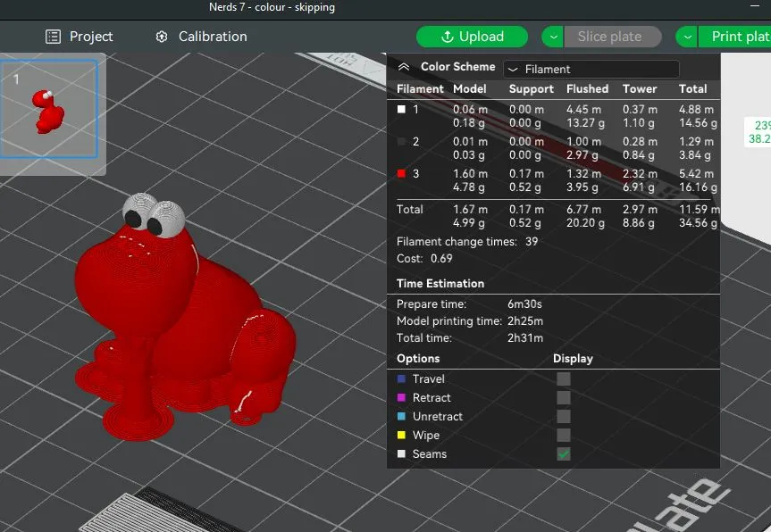The height and width of the screenshot is (532, 771).
Task: Uncheck the Seams display checkbox
Action: click(x=563, y=453)
